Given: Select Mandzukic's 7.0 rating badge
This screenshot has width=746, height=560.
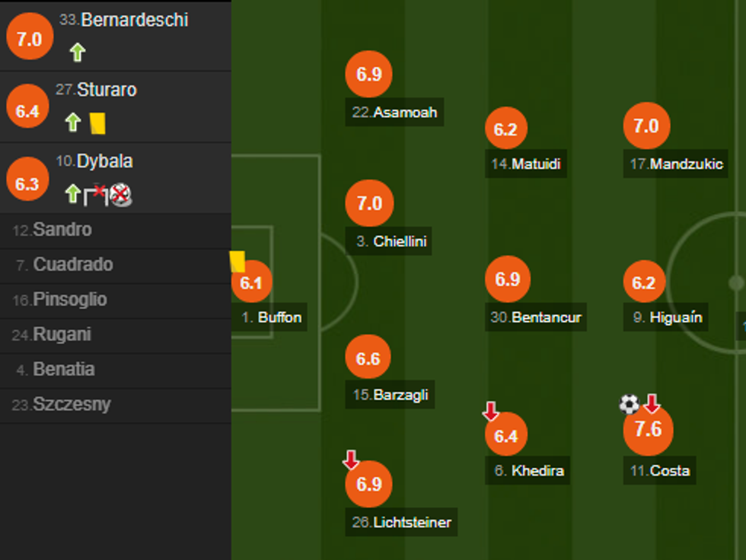Looking at the screenshot, I should (x=646, y=126).
